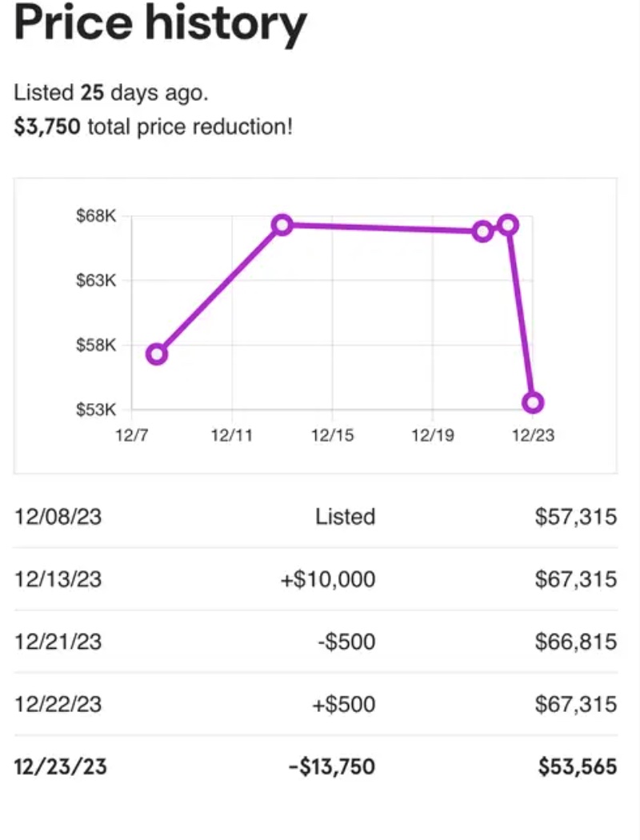Select the $57,315 listed price

[576, 516]
